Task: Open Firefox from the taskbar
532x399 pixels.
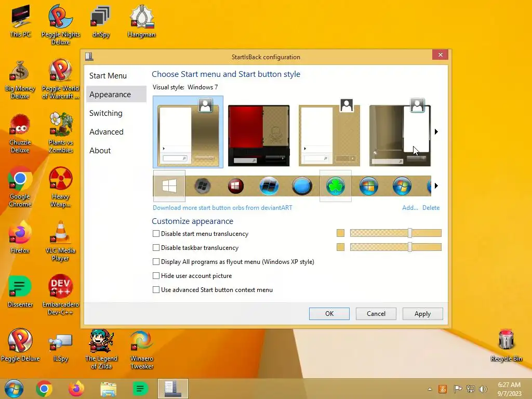Action: click(76, 389)
